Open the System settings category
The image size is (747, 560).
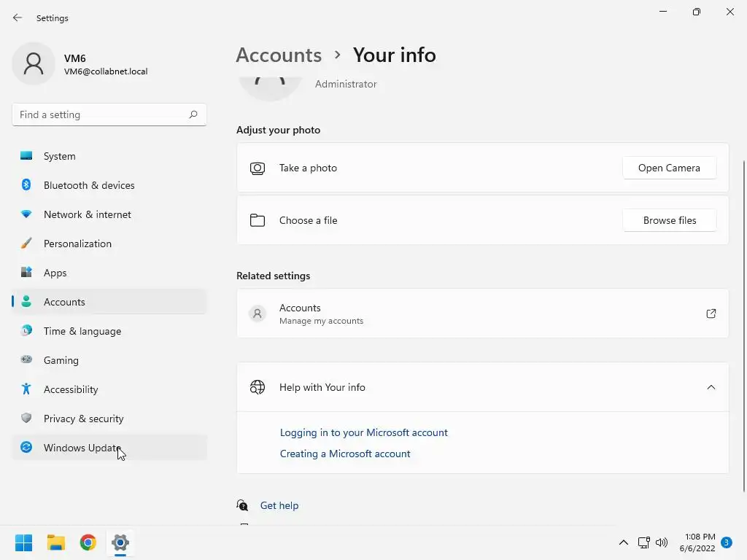(59, 156)
